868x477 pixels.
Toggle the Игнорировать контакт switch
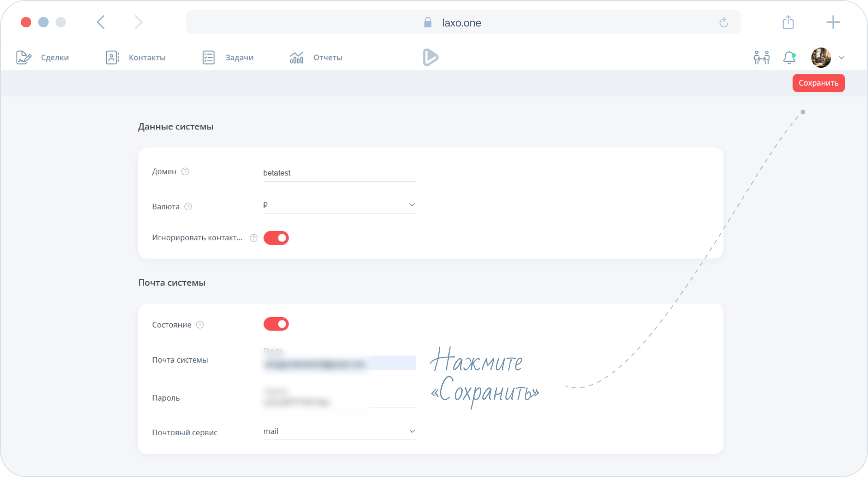click(x=276, y=238)
